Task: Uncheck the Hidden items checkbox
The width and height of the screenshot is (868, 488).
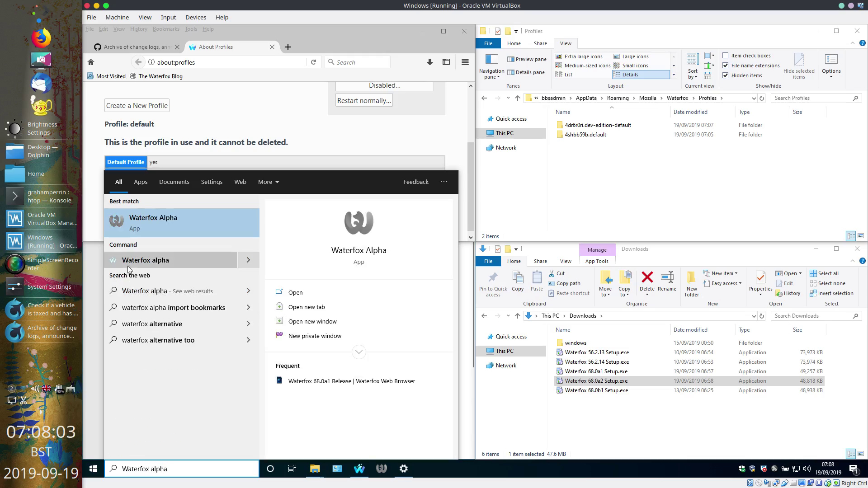Action: point(726,75)
